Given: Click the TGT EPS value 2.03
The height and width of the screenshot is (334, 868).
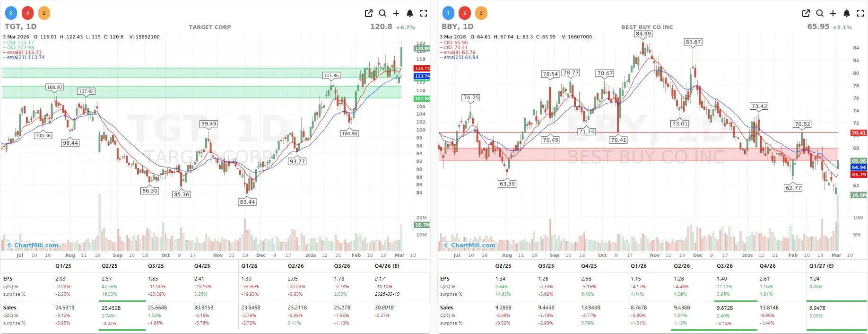Looking at the screenshot, I should [x=61, y=279].
